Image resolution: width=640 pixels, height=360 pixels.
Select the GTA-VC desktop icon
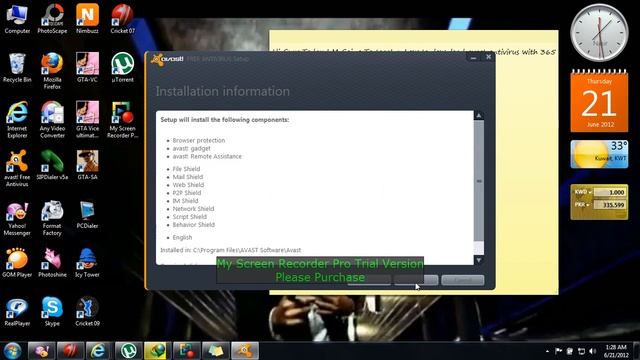[x=87, y=68]
